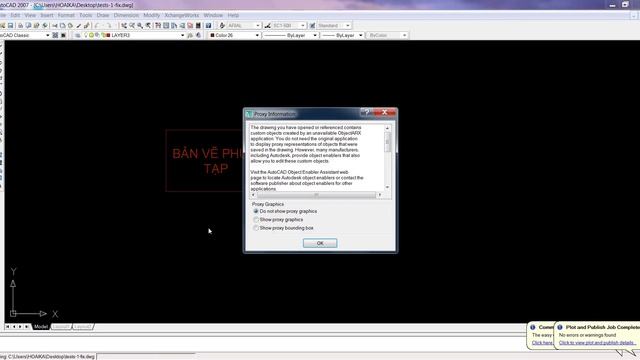Click the Pan Realtime icon

coord(124,25)
